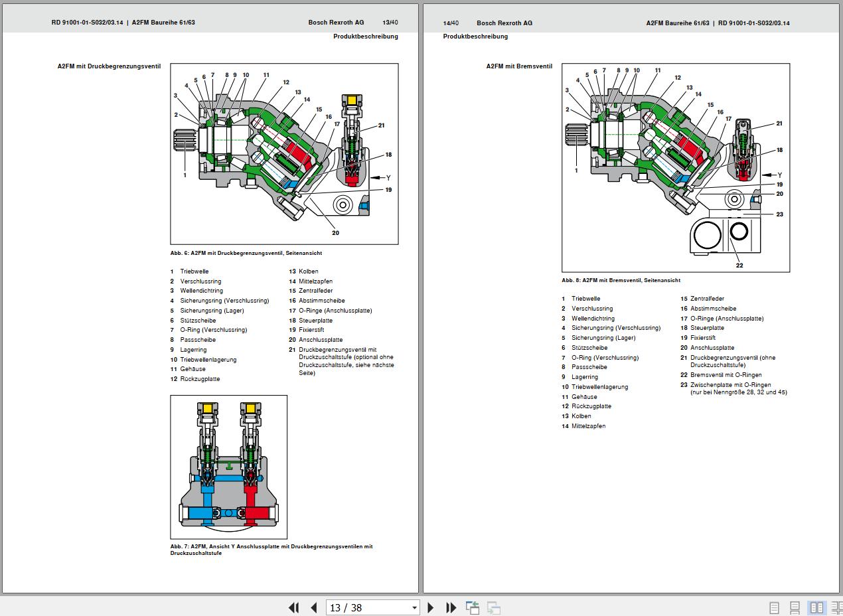
Task: Jump to the first page
Action: (293, 607)
